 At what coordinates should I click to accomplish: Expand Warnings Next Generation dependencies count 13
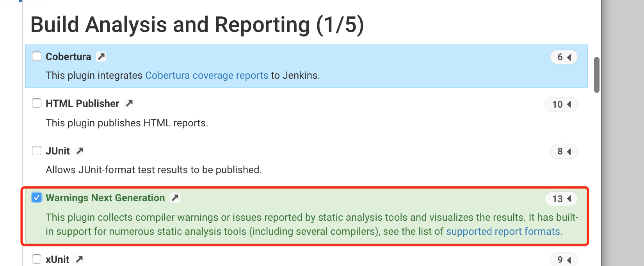point(561,199)
